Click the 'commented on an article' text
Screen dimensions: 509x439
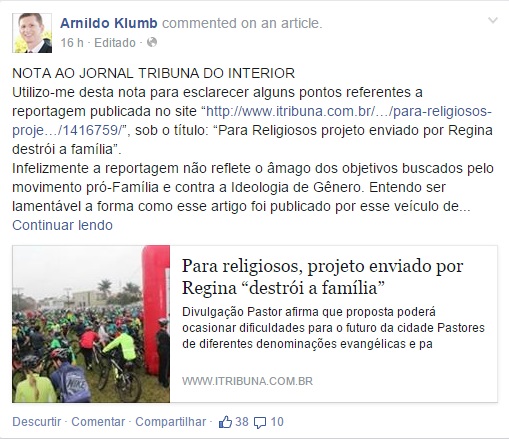click(242, 23)
